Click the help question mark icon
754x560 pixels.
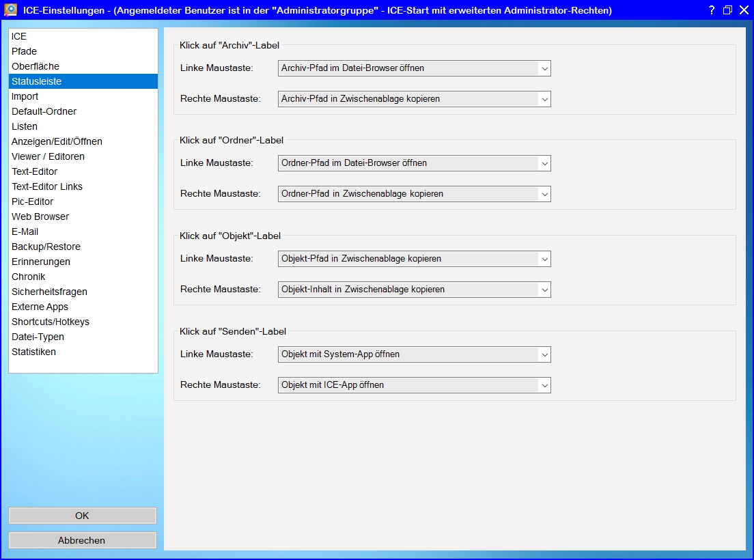tap(712, 10)
